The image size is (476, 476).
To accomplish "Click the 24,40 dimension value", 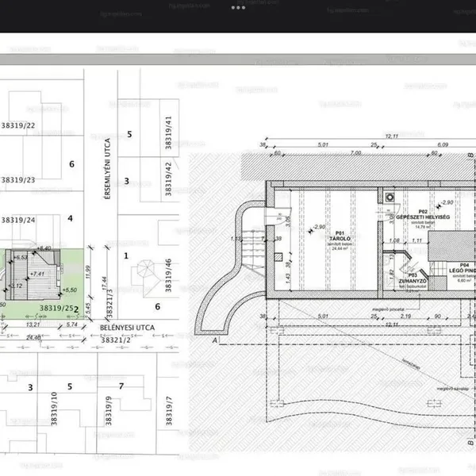I will pos(33,338).
